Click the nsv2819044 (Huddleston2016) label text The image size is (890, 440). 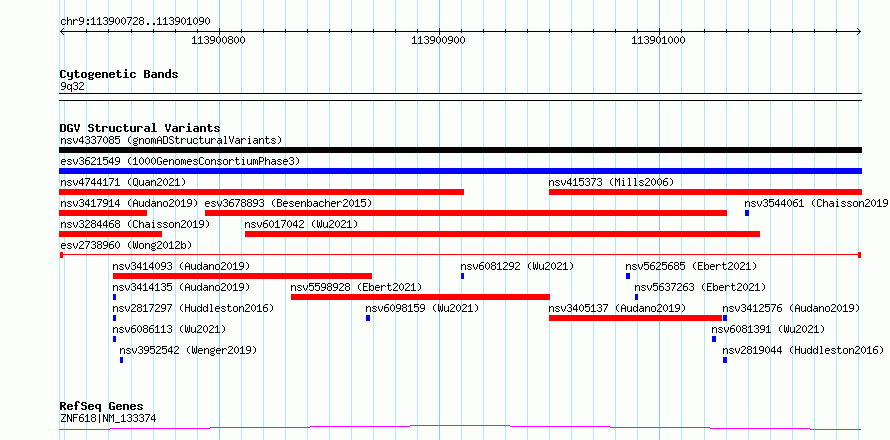(803, 350)
